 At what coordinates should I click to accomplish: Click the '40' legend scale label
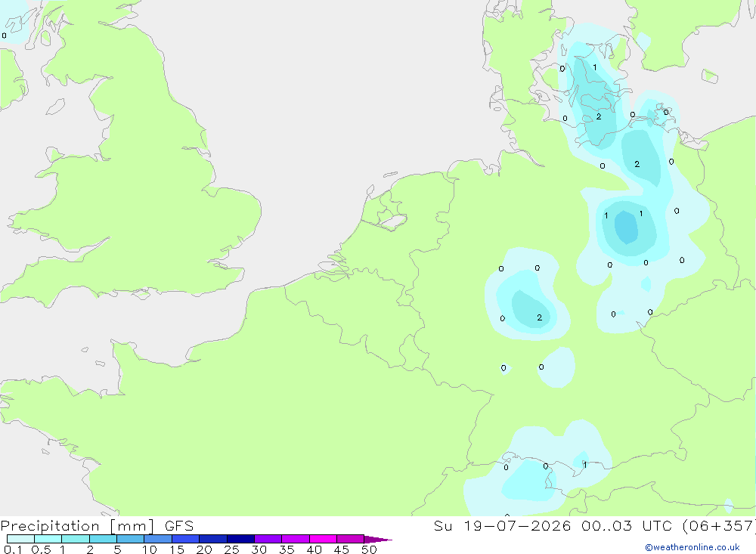tap(314, 549)
